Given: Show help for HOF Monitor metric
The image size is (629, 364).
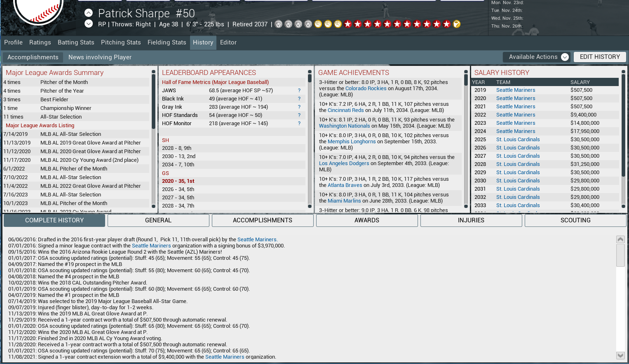Looking at the screenshot, I should [299, 124].
